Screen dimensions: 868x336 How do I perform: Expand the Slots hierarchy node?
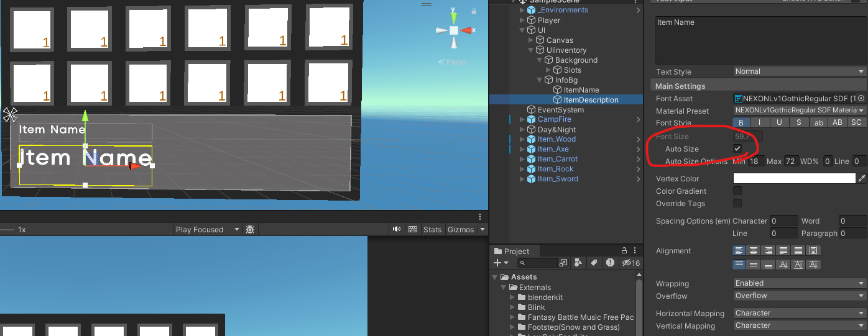coord(548,70)
